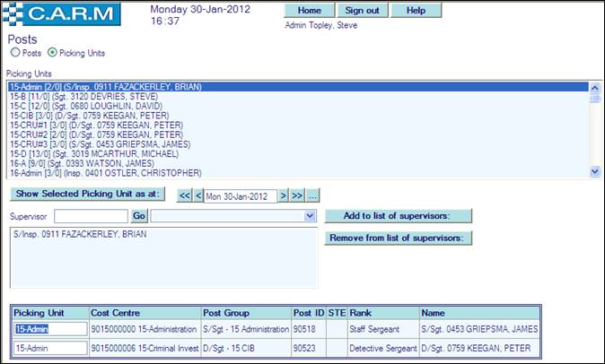Click Sign out button
The height and width of the screenshot is (364, 605).
362,10
